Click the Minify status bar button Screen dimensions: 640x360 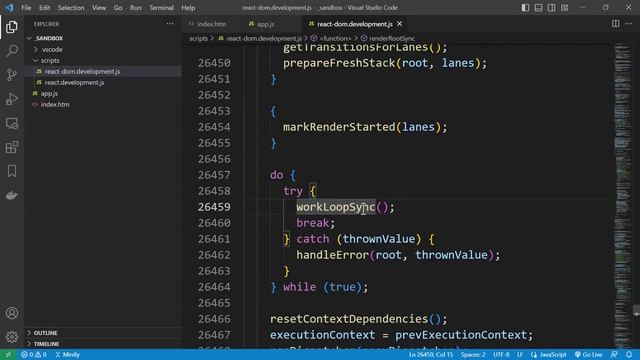pos(67,355)
